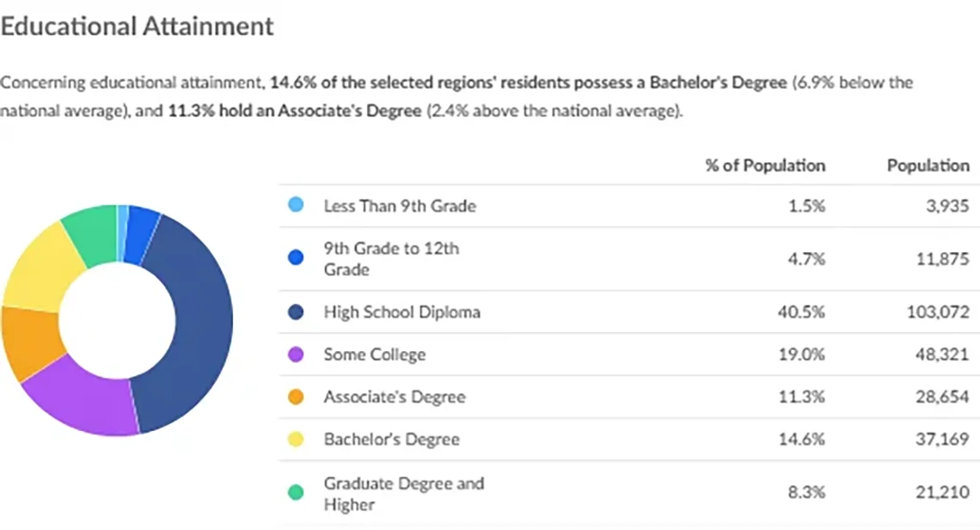Click the orange Associate's Degree legend dot
This screenshot has height=530, width=980.
click(x=296, y=397)
